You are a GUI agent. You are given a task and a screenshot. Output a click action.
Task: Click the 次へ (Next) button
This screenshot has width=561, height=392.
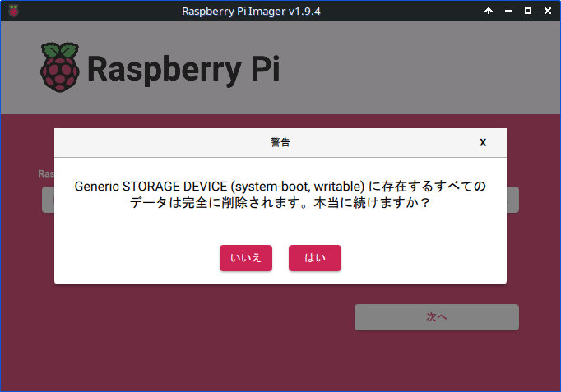click(x=437, y=317)
